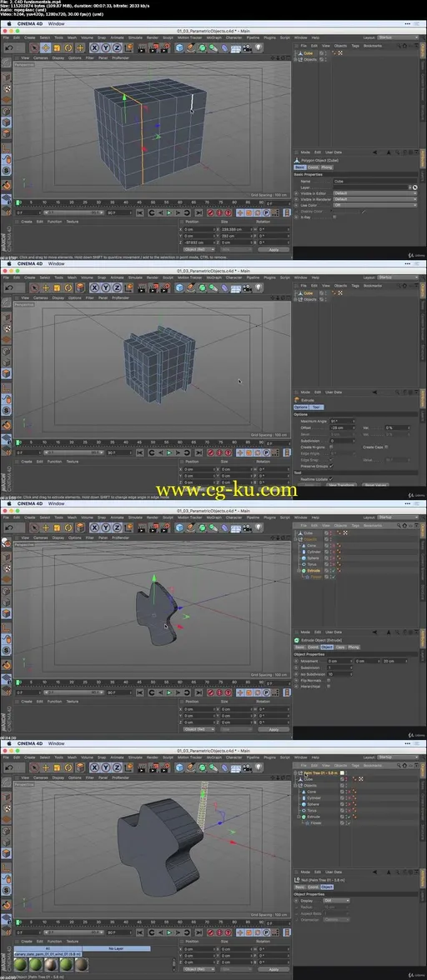Click the Floor environment icon in Palm Tree frame

pos(236,767)
